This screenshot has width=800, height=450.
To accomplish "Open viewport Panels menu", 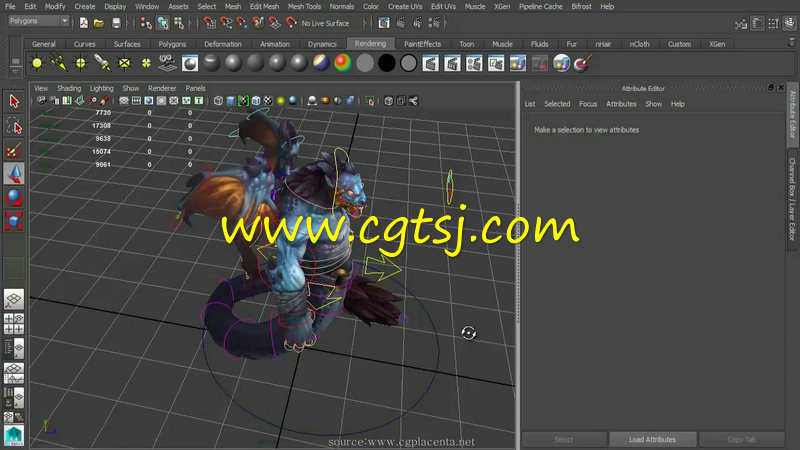I will 195,88.
